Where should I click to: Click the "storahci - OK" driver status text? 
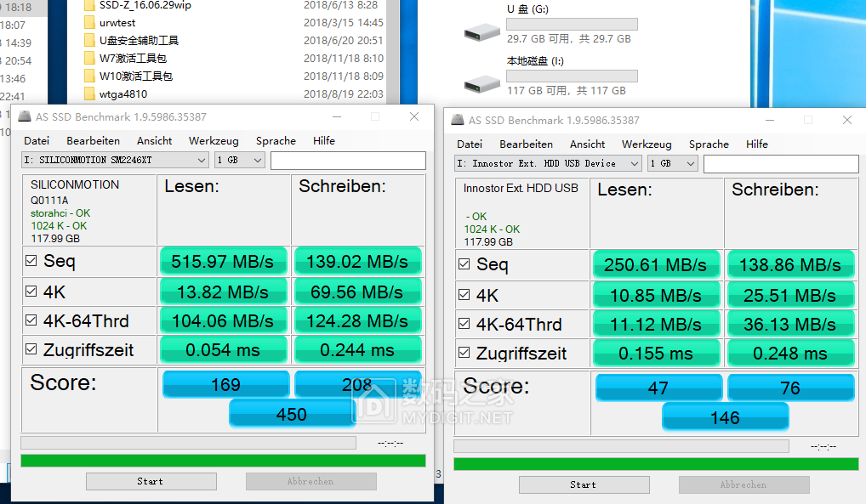pos(60,213)
